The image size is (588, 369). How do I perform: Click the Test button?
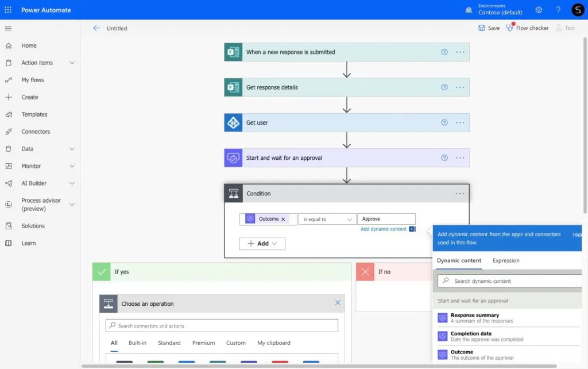[566, 28]
